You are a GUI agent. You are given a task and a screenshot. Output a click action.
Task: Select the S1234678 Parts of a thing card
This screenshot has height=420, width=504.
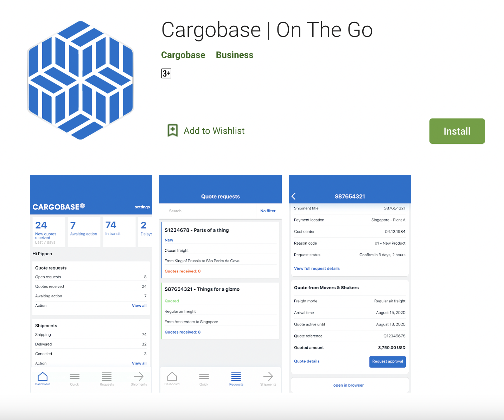pos(220,250)
